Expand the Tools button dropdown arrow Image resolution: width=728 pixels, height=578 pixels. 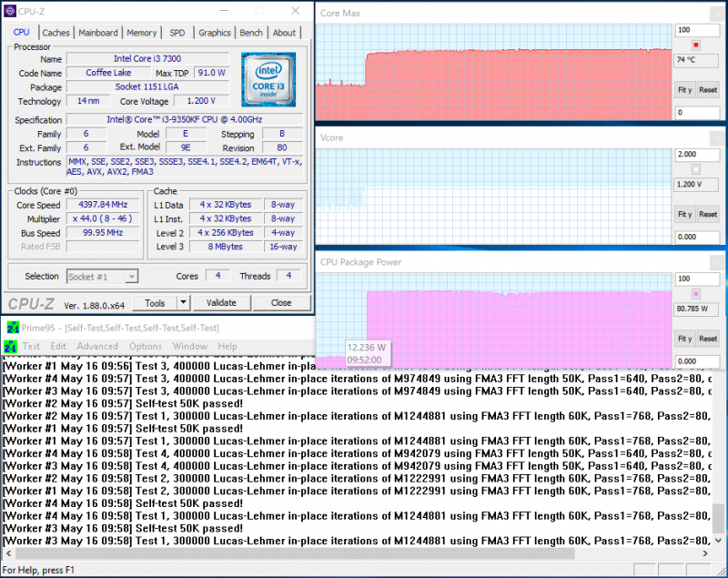pos(184,303)
